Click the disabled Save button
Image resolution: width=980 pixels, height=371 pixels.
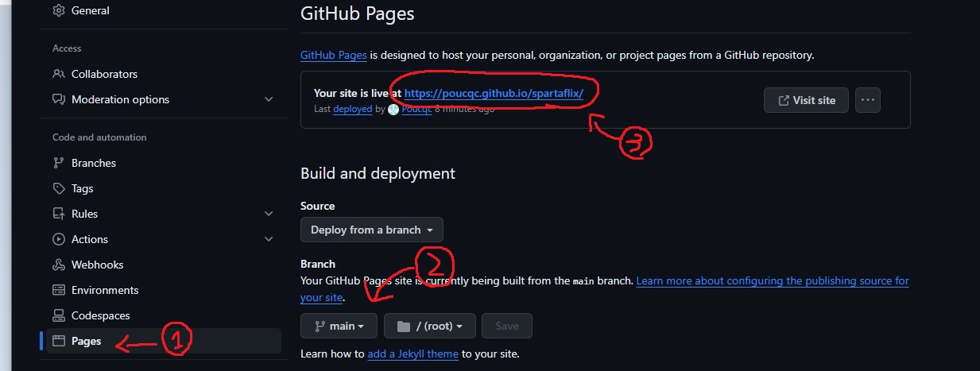click(x=507, y=326)
